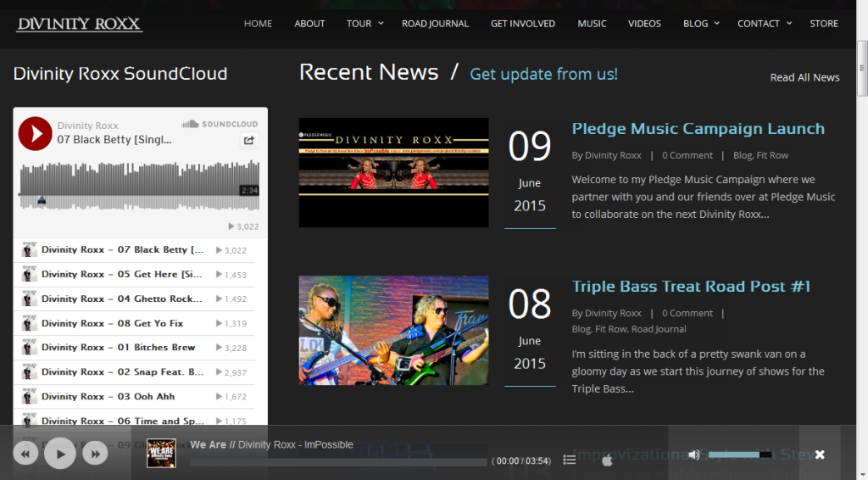Open 0 Comment link under Triple Bass post
868x480 pixels.
687,313
